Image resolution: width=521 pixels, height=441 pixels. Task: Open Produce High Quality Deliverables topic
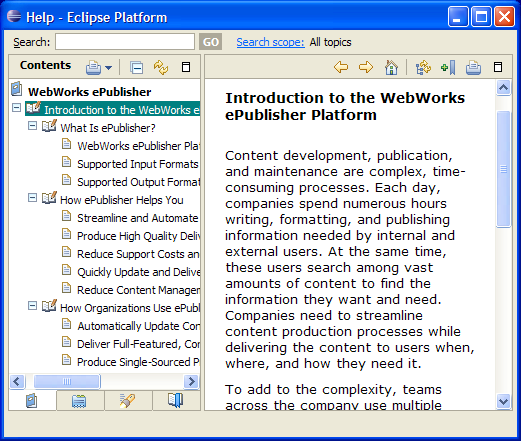(138, 236)
